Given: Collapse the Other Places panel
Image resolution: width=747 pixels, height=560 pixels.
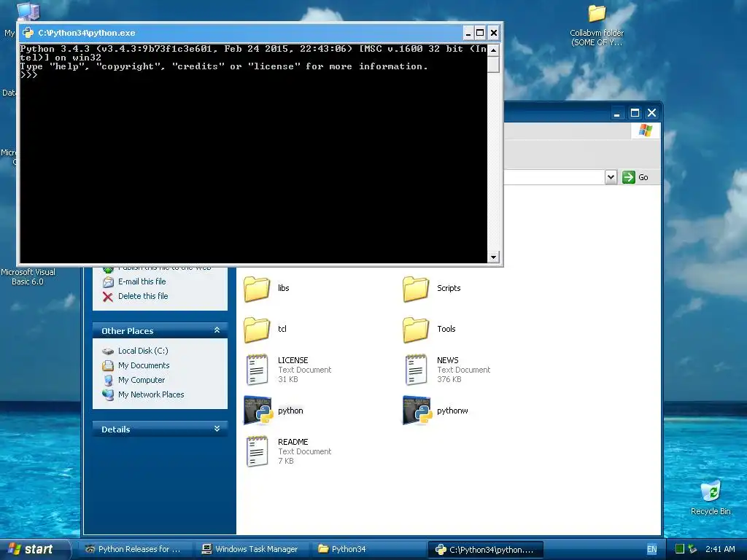Looking at the screenshot, I should pyautogui.click(x=217, y=330).
